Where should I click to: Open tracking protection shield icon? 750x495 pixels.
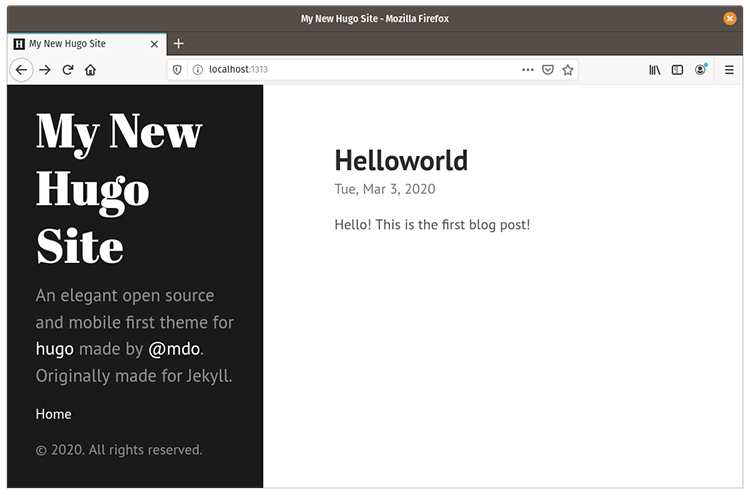tap(177, 70)
